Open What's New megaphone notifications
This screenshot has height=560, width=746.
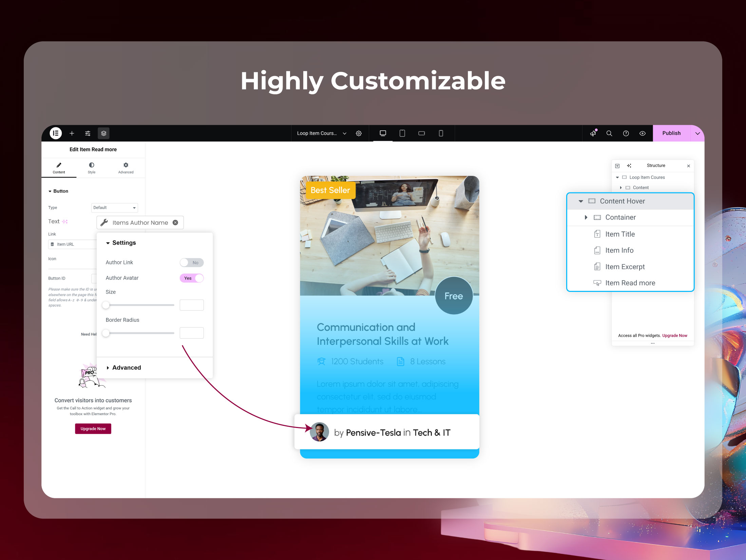coord(593,133)
